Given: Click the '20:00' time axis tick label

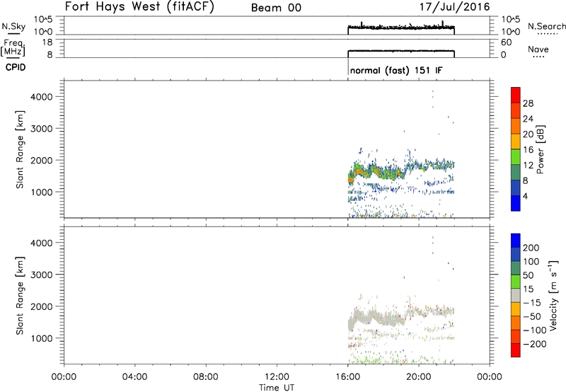Looking at the screenshot, I should click(x=419, y=377).
